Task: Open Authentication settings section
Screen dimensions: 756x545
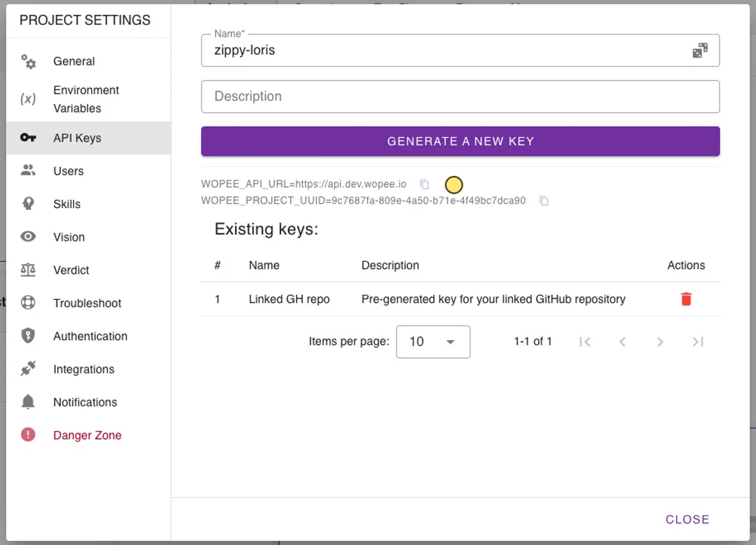Action: point(89,336)
